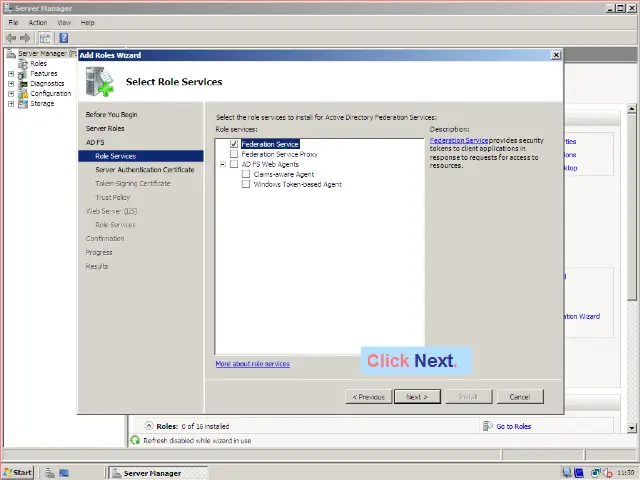Open the View menu
640x480 pixels.
point(64,22)
